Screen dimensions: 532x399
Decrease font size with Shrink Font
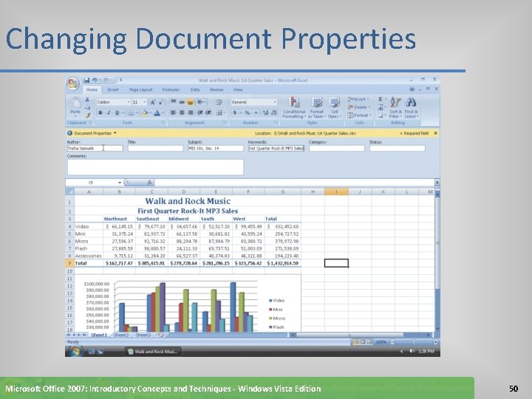(161, 102)
